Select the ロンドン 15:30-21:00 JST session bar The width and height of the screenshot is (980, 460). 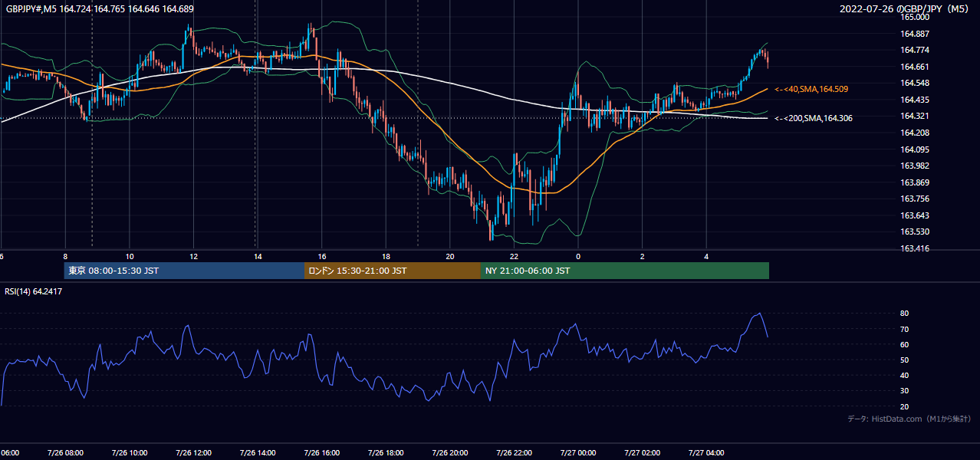click(392, 271)
